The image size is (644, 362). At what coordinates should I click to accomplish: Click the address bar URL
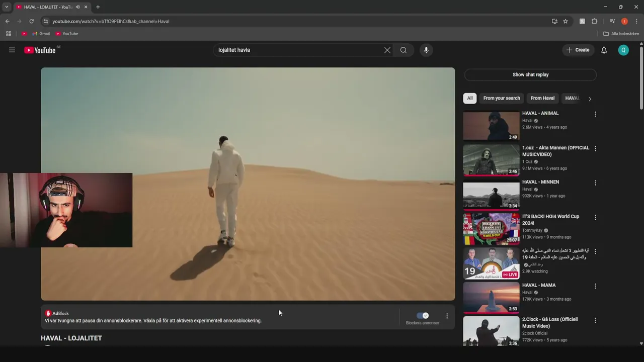pyautogui.click(x=111, y=21)
